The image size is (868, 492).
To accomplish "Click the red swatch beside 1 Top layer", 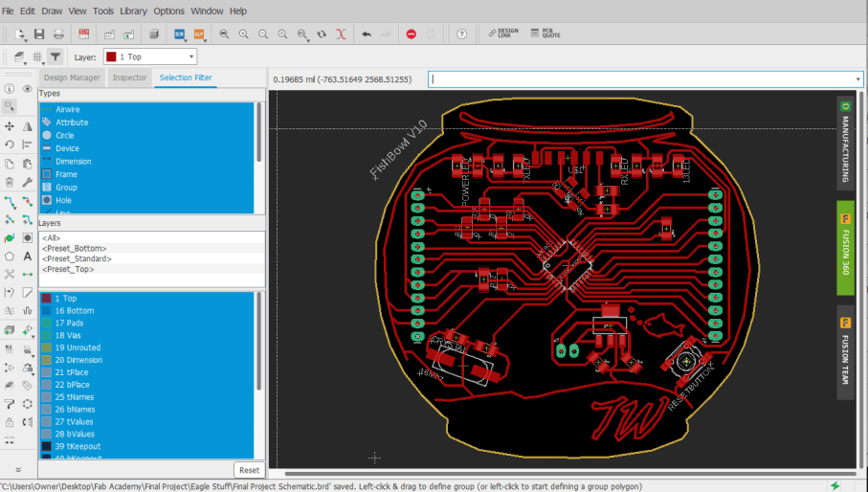I will coord(47,299).
